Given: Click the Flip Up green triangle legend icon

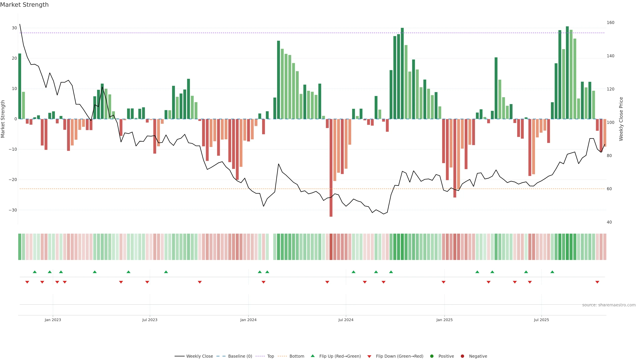Looking at the screenshot, I should (312, 356).
